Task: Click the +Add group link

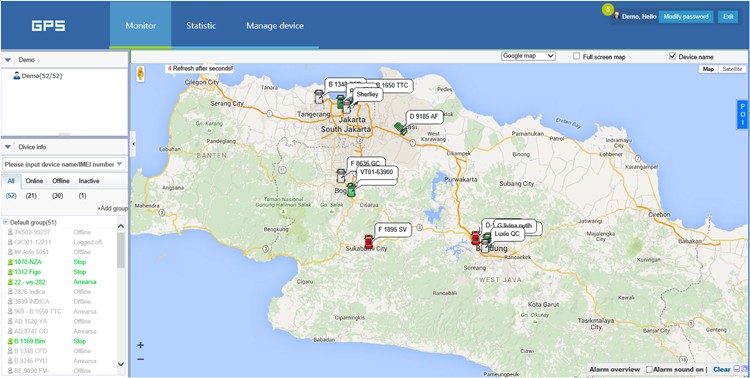Action: click(x=112, y=209)
